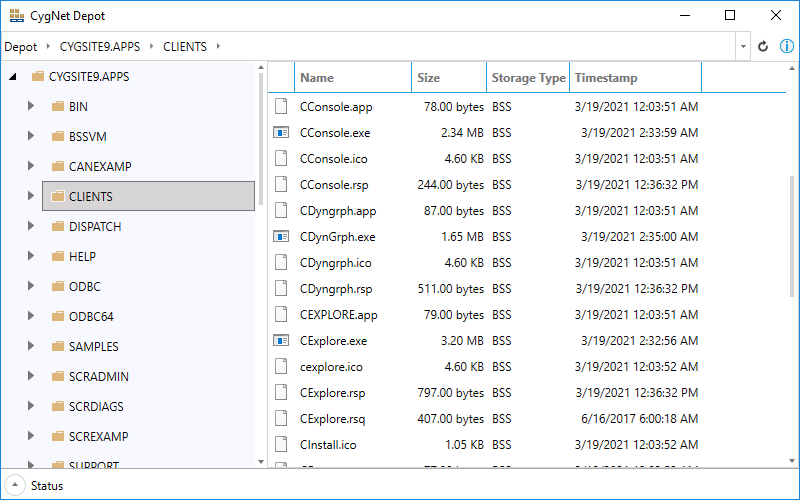This screenshot has height=500, width=800.
Task: Click the CConsole.rsp file icon
Action: (281, 185)
